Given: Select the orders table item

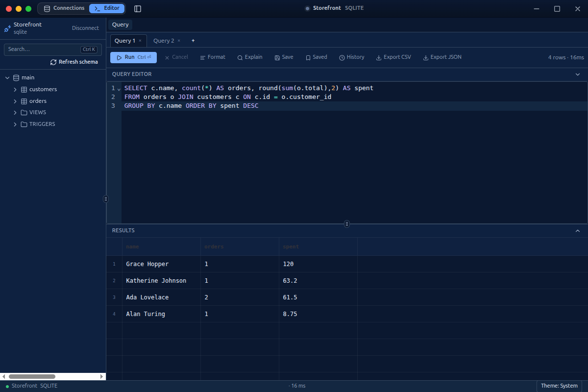Looking at the screenshot, I should click(x=38, y=101).
